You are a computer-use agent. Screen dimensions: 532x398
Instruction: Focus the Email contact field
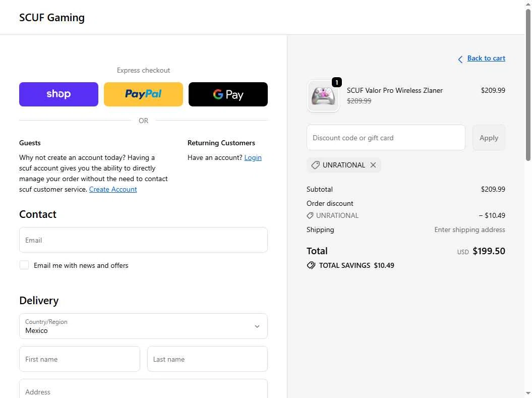tap(143, 240)
